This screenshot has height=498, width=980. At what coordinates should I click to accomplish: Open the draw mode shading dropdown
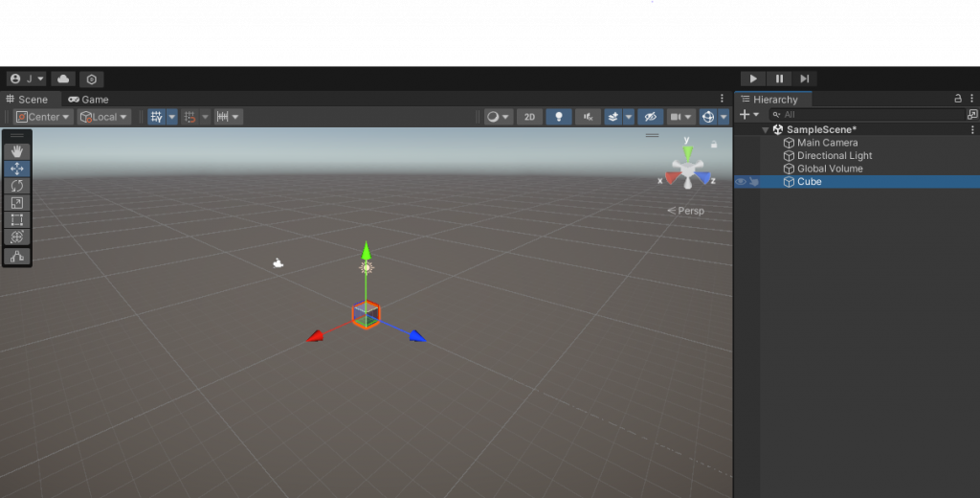coord(498,117)
